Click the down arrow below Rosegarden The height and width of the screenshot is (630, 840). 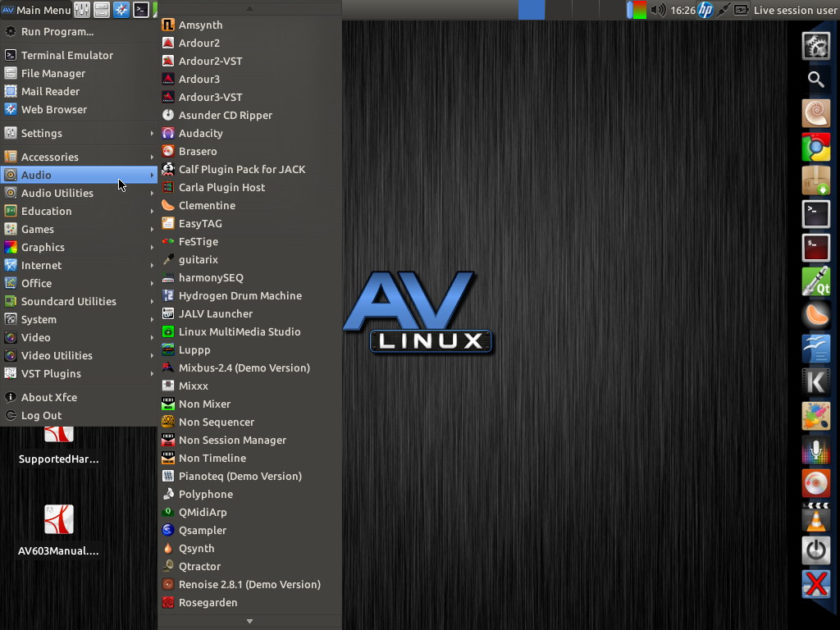pos(249,621)
